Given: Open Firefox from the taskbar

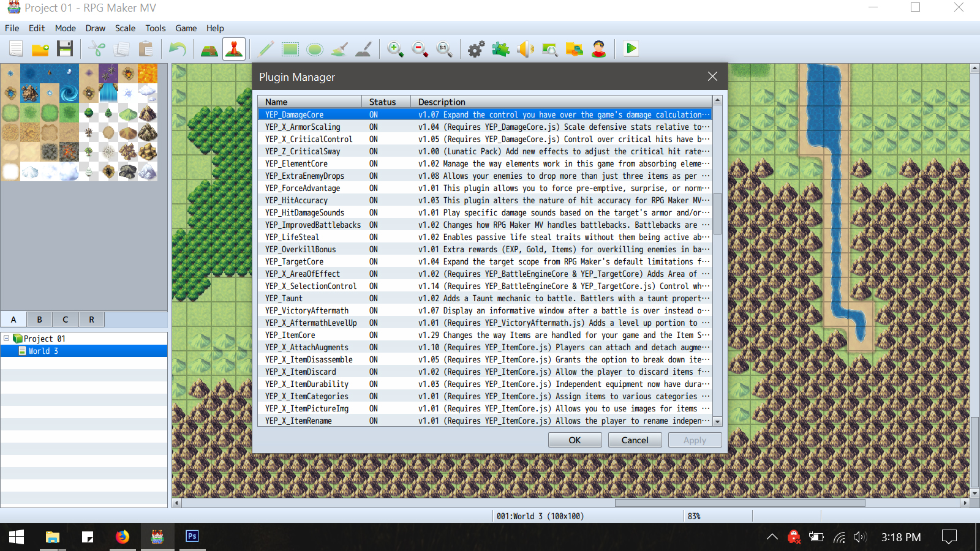Looking at the screenshot, I should [123, 537].
